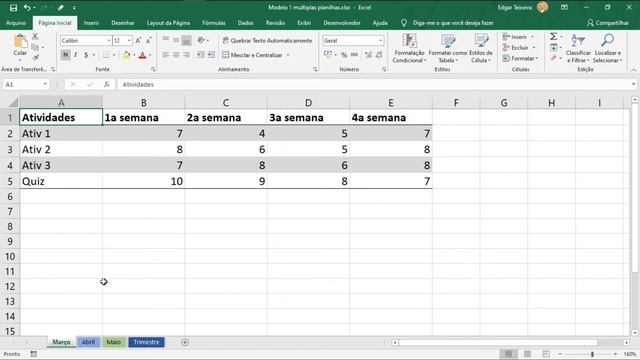Viewport: 640px width, 360px height.
Task: Apply the percent style icon
Action: [x=344, y=55]
